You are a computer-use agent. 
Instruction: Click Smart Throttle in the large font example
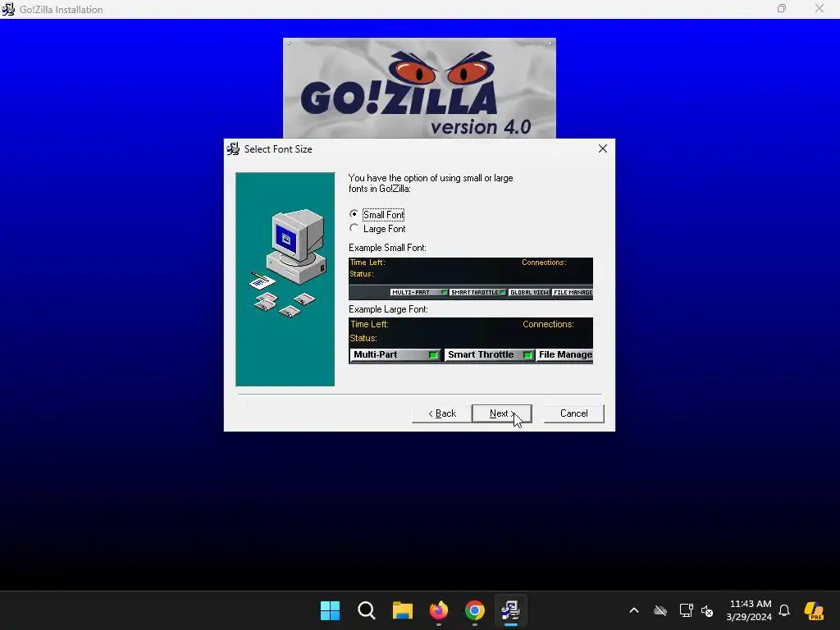click(x=489, y=354)
